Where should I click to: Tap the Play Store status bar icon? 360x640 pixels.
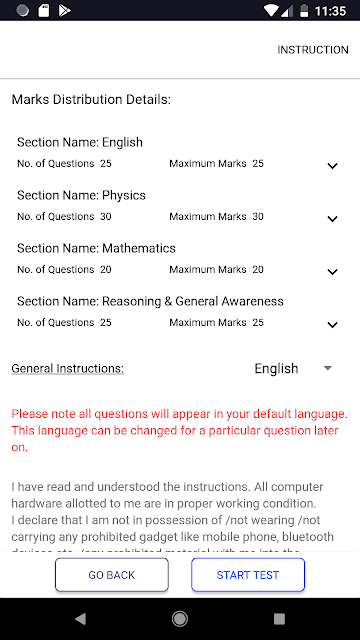tap(64, 11)
